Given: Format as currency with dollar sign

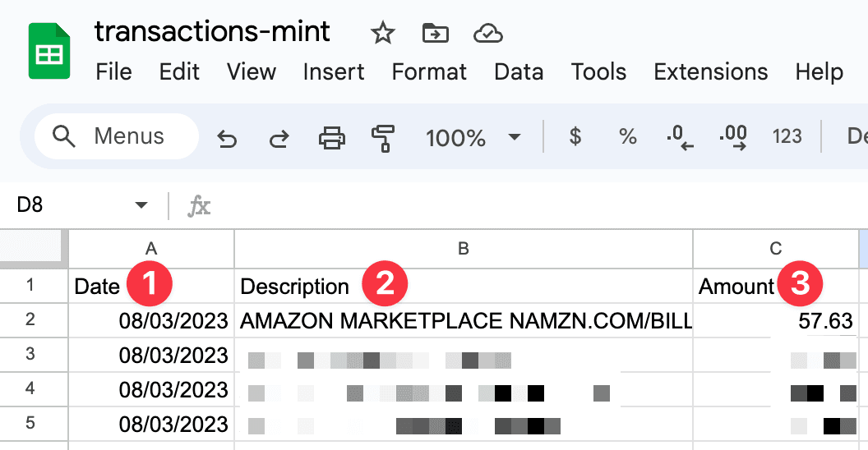Looking at the screenshot, I should (x=575, y=136).
